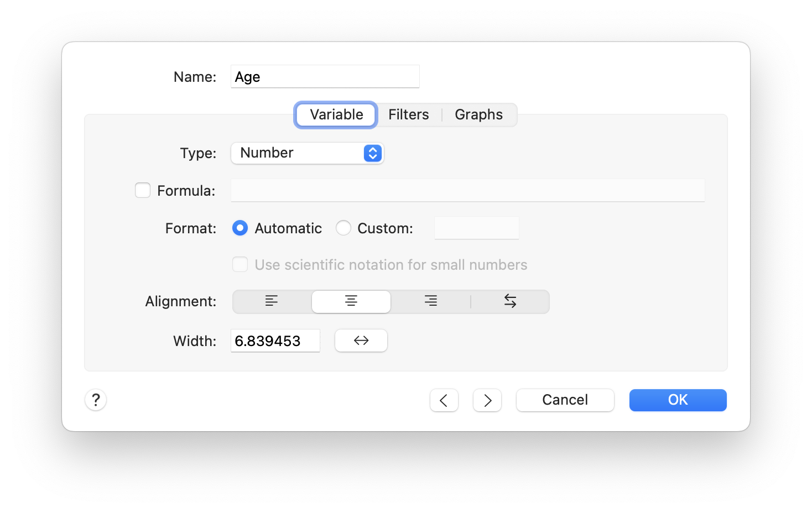Open the Graphs tab
The image size is (812, 513).
point(478,114)
